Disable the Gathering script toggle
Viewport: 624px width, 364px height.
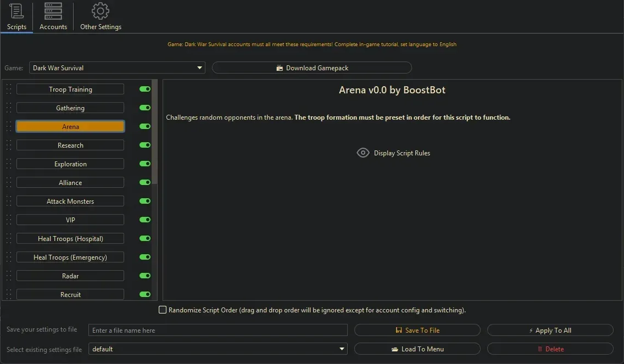(145, 108)
